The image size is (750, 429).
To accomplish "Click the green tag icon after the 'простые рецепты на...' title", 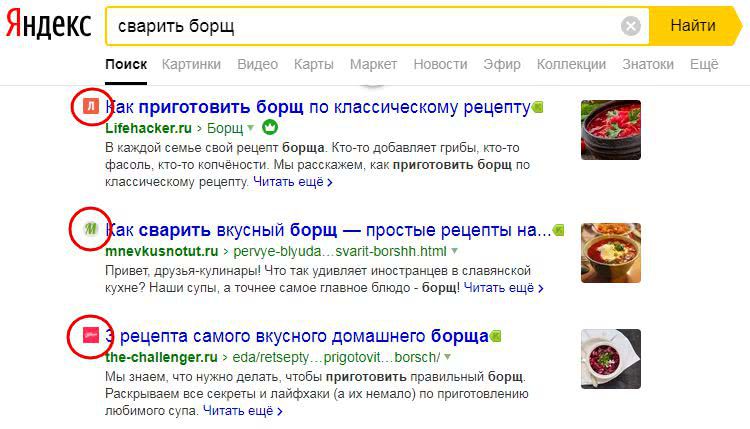I will pyautogui.click(x=558, y=230).
